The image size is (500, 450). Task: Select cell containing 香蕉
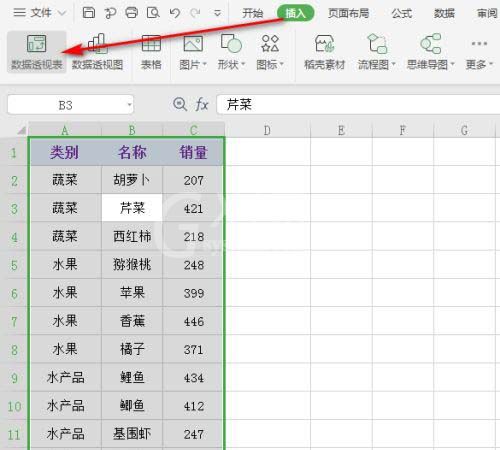(132, 321)
